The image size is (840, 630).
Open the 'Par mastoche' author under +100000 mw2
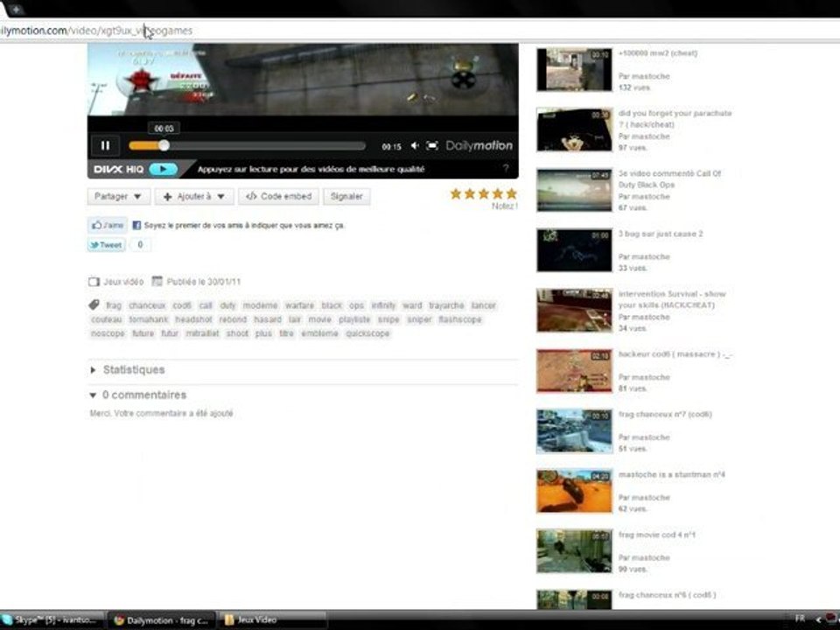click(x=644, y=76)
